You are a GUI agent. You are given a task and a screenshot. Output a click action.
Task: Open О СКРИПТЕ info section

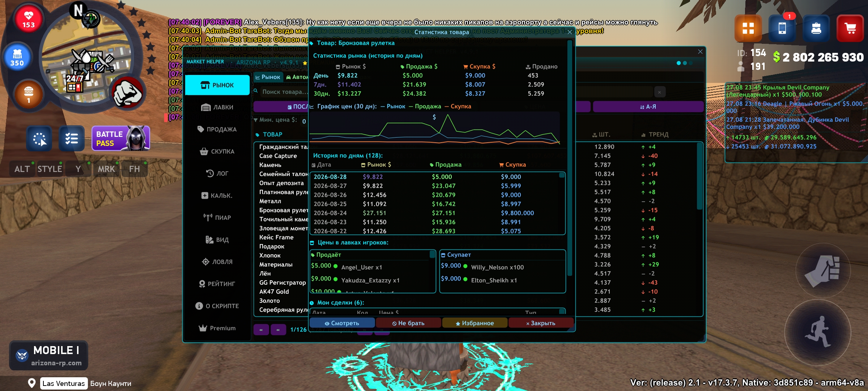tap(217, 306)
